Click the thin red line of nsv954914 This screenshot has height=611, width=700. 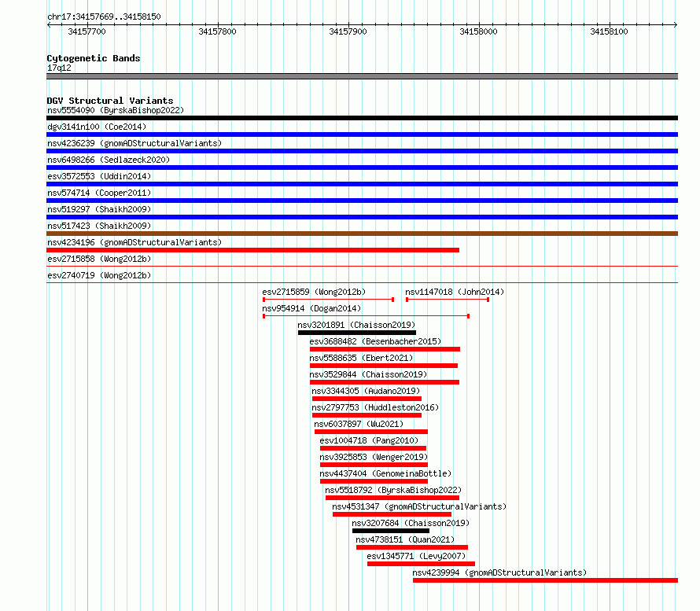pos(366,316)
